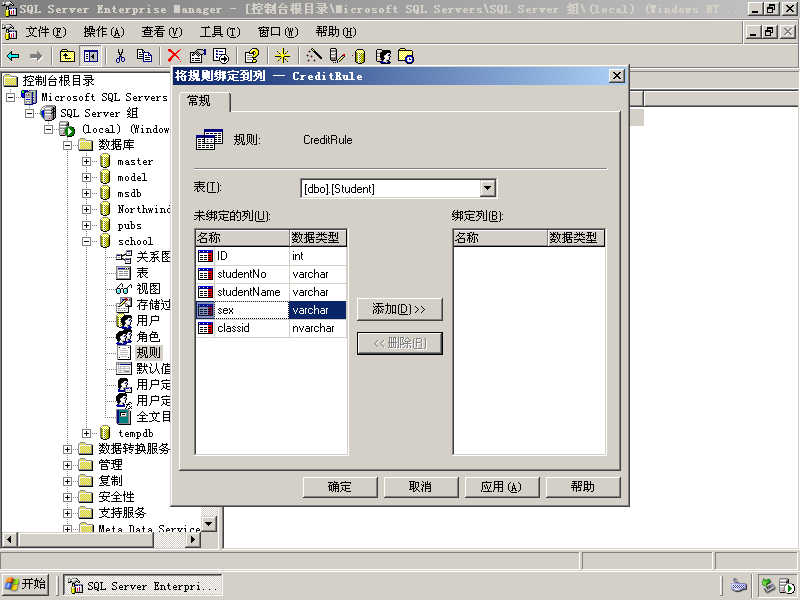Click the 名称 header of unbound columns
The width and height of the screenshot is (800, 600).
click(x=243, y=238)
